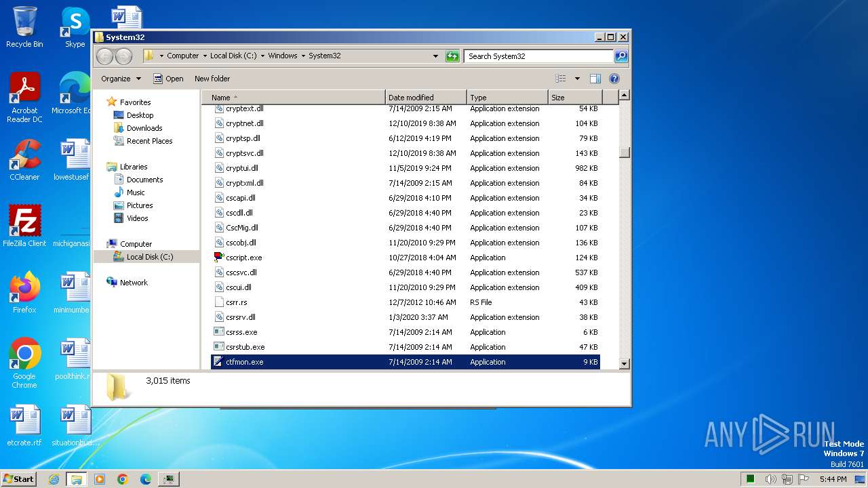This screenshot has width=868, height=488.
Task: Select the csrstub.exe file row
Action: [406, 347]
